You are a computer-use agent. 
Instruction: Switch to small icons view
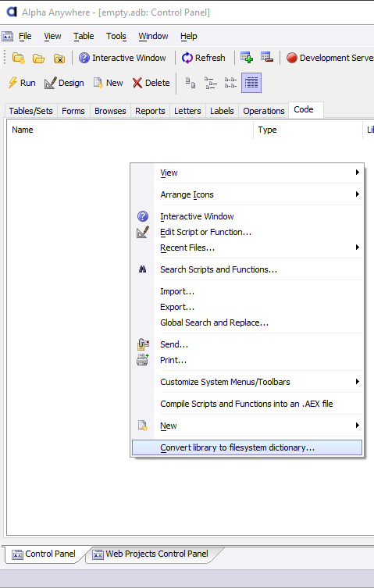211,83
